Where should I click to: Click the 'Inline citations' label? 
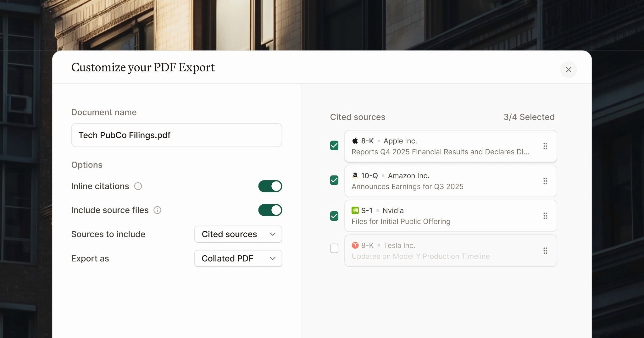pos(100,186)
